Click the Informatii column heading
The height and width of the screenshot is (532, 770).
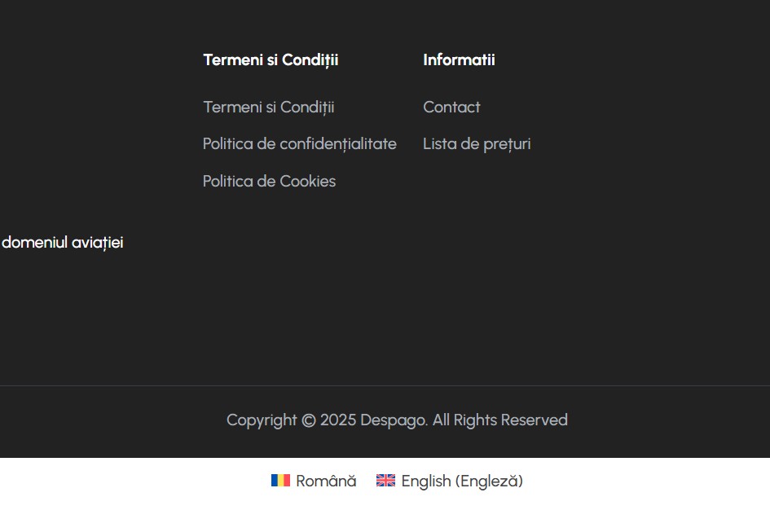click(x=460, y=60)
